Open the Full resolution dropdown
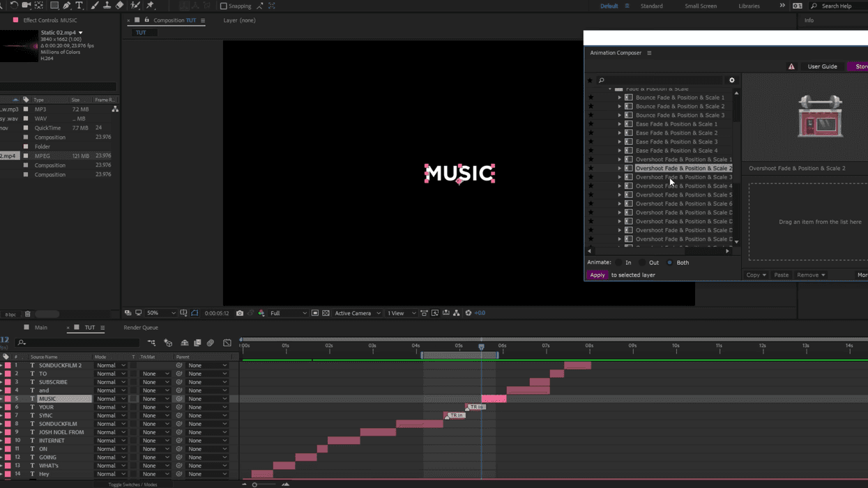This screenshot has width=868, height=488. tap(288, 313)
